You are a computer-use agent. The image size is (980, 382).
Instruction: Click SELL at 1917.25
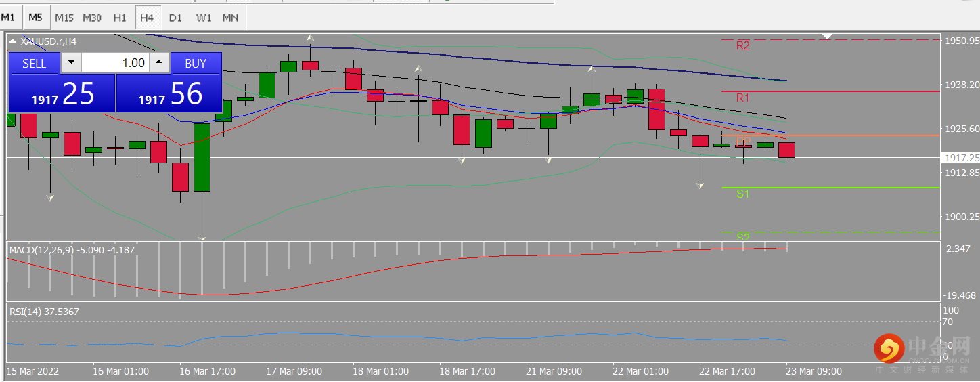62,93
